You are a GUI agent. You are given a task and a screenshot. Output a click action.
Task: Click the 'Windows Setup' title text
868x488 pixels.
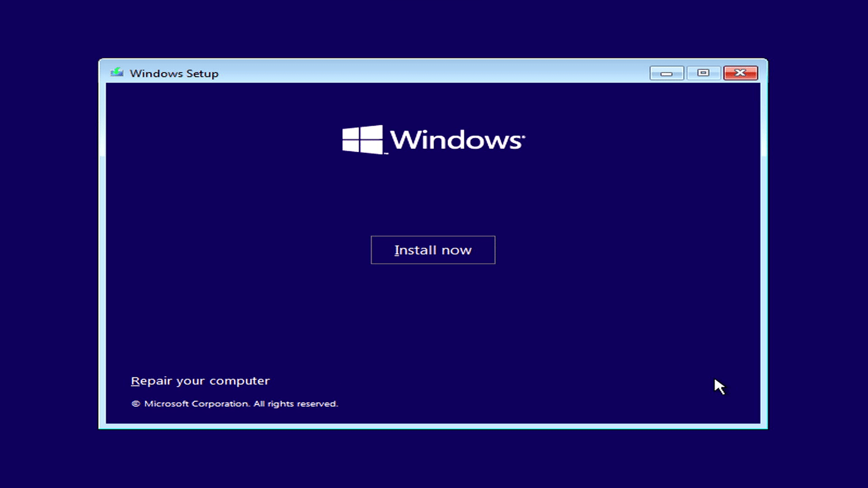point(174,73)
